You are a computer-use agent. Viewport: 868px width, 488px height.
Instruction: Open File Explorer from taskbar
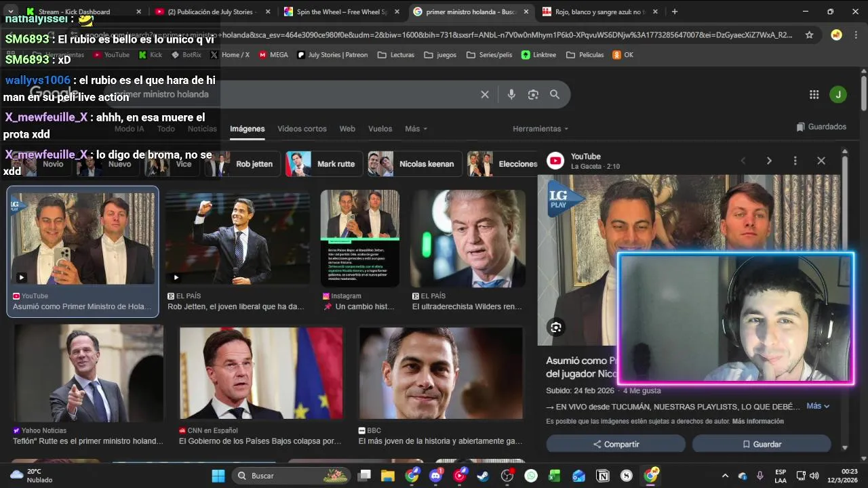[x=388, y=476]
